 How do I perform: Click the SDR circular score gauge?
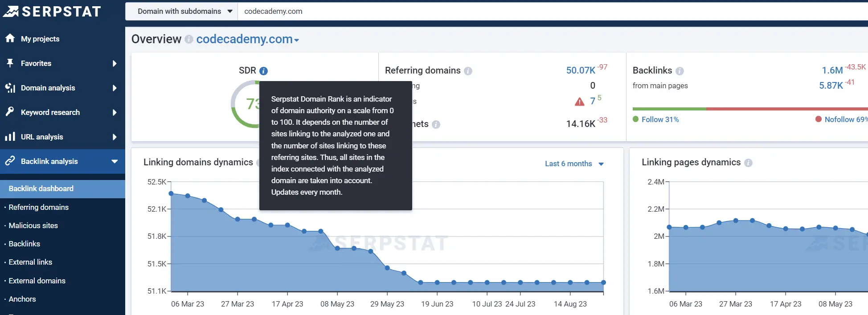click(x=245, y=104)
